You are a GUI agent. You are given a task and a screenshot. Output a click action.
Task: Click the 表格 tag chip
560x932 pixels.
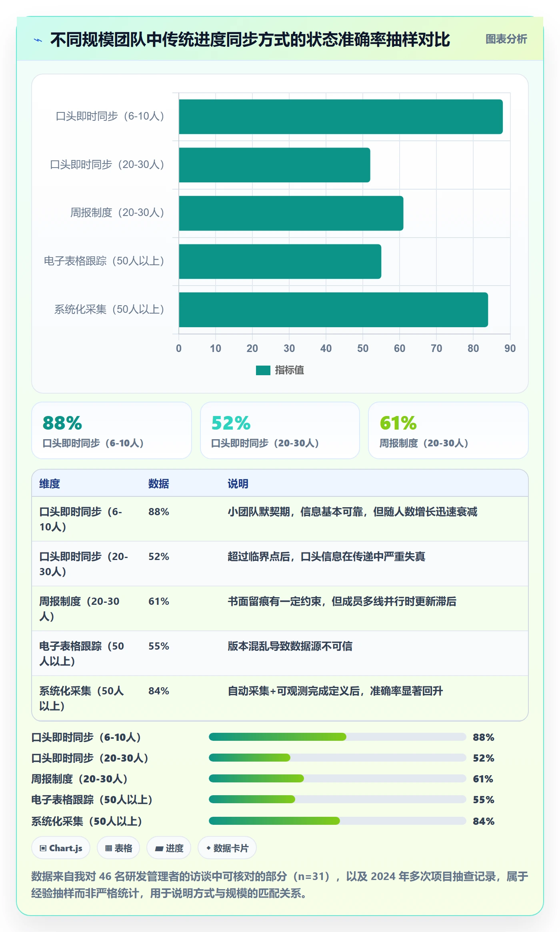(118, 848)
